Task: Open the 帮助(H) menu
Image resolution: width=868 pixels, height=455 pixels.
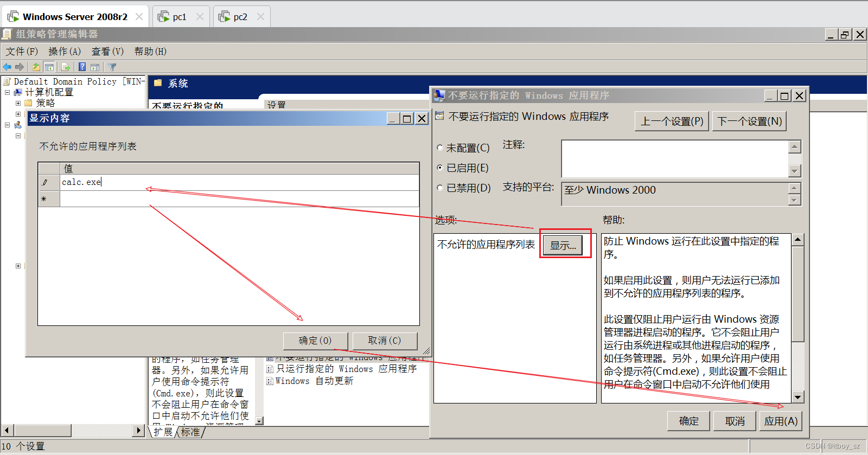Action: tap(150, 52)
